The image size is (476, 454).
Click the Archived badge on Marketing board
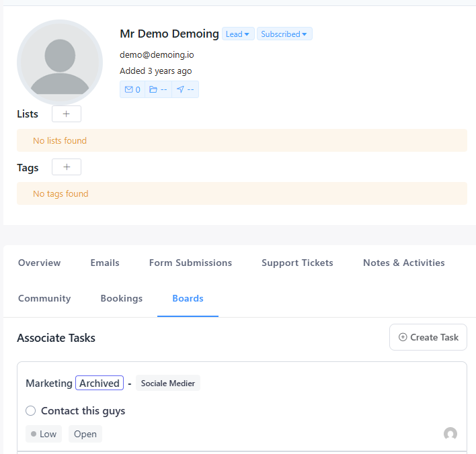click(100, 383)
